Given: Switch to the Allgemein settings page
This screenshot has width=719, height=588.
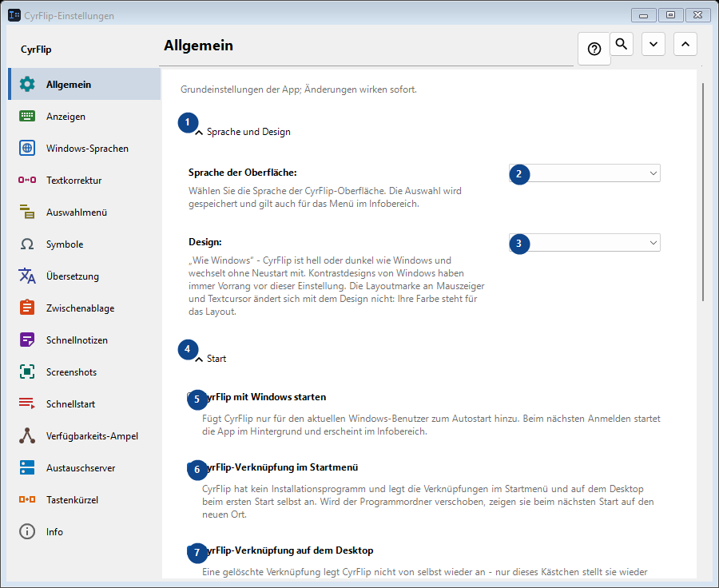Looking at the screenshot, I should 85,84.
